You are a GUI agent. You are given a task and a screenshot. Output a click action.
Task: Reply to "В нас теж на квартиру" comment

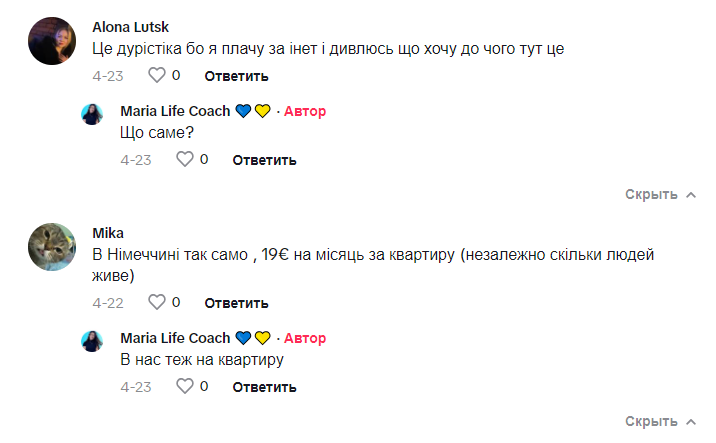tap(265, 387)
